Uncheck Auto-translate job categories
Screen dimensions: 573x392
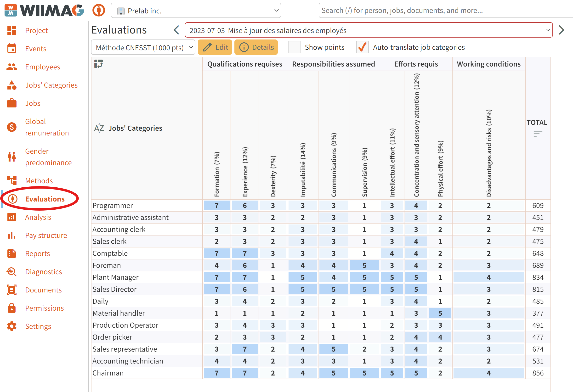click(362, 47)
